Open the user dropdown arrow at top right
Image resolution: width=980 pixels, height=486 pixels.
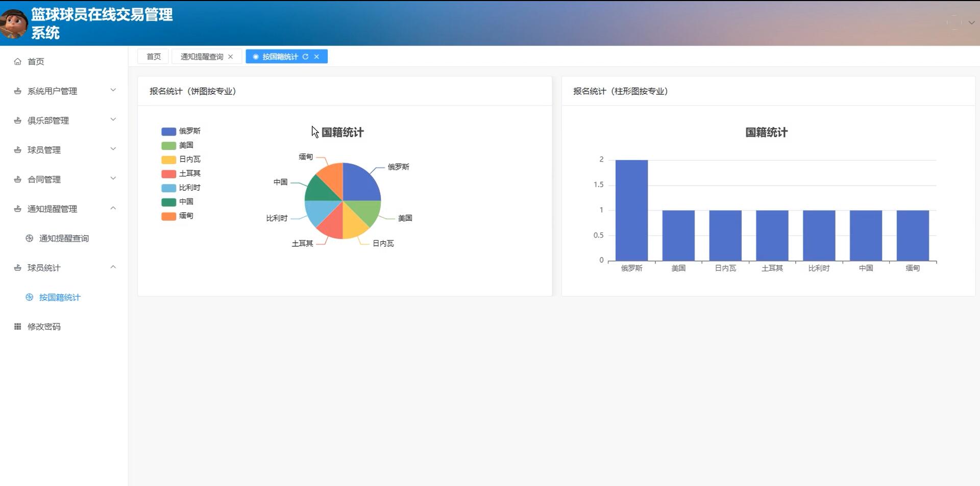tap(971, 22)
